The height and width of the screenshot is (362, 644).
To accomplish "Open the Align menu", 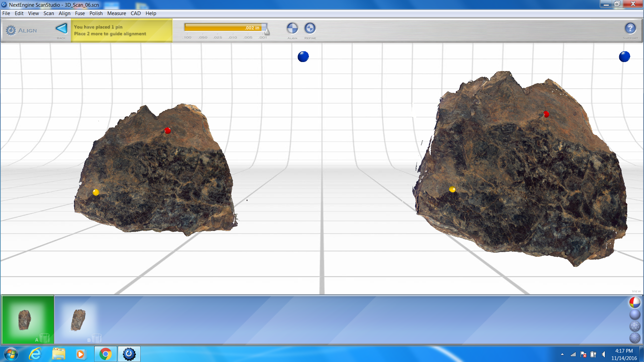I will pyautogui.click(x=64, y=13).
